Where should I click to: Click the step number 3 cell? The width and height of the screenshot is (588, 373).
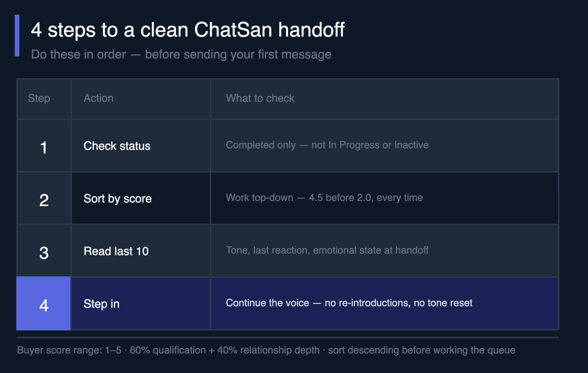(x=44, y=251)
